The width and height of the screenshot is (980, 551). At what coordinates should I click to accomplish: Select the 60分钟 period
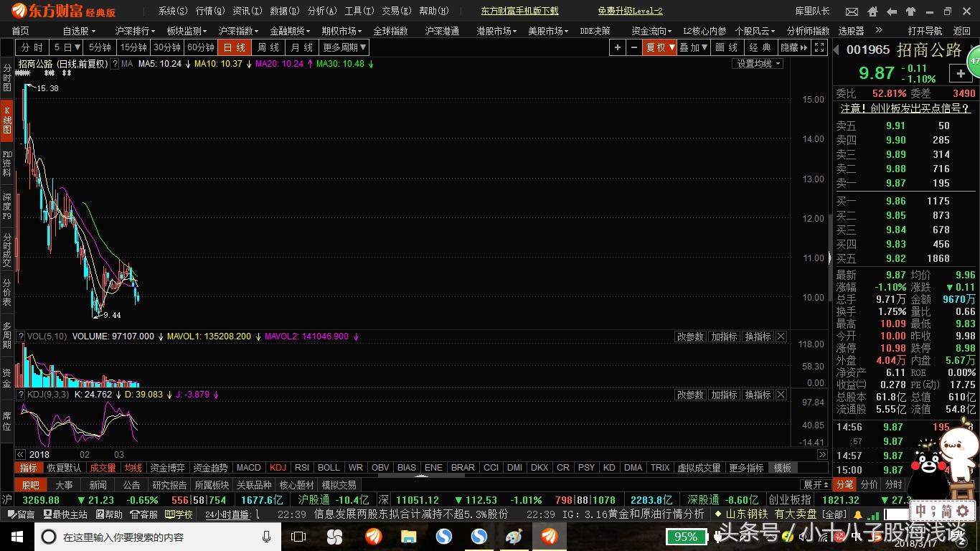(201, 47)
